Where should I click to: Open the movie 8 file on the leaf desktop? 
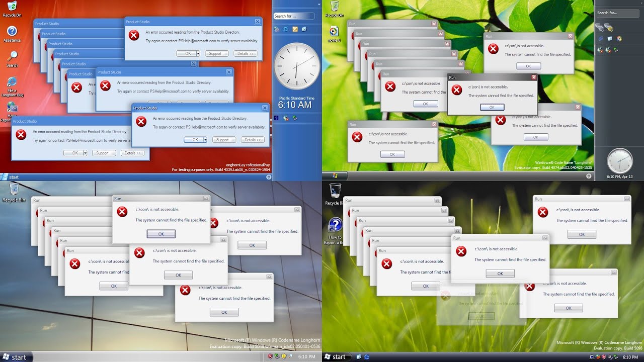(x=333, y=33)
